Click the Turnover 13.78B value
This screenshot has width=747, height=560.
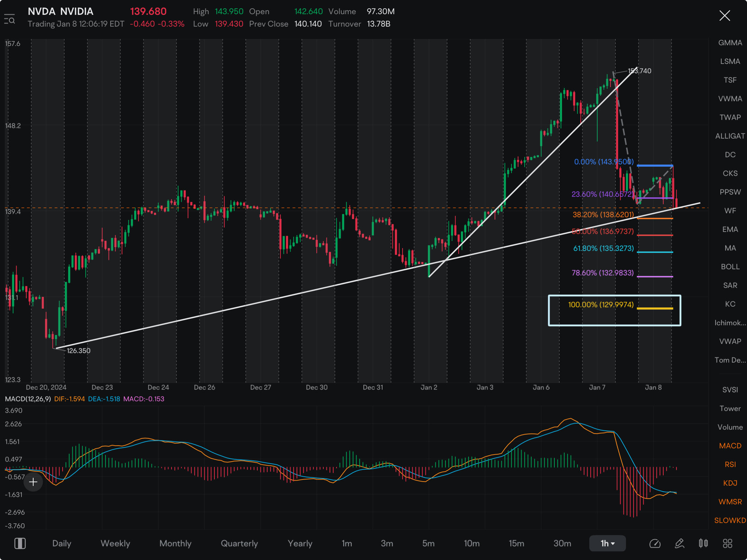379,24
